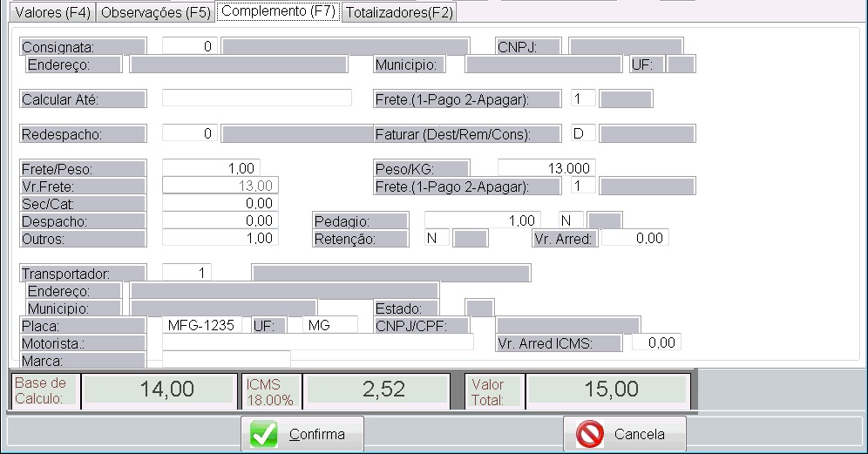Focus the Redespacho code field
Image resolution: width=868 pixels, height=454 pixels.
[x=190, y=133]
